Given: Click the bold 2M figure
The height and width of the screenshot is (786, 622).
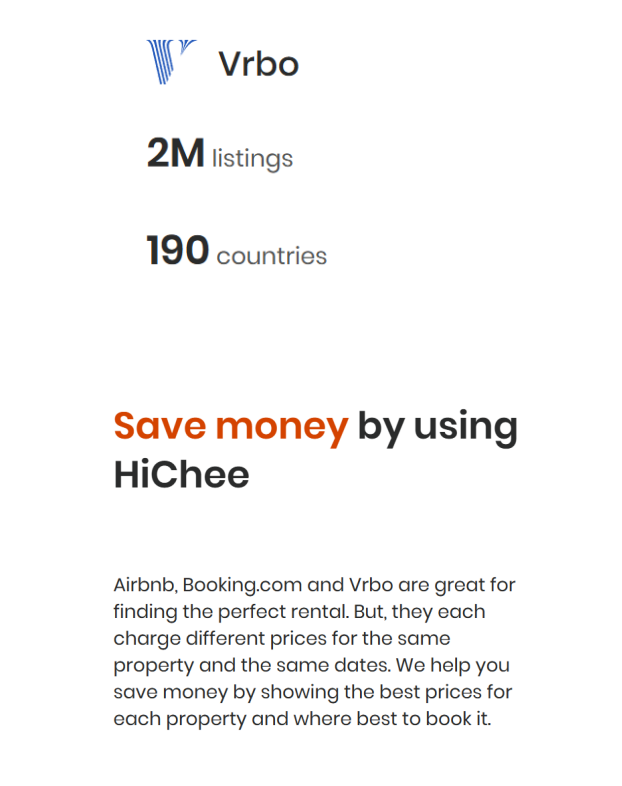Looking at the screenshot, I should [175, 153].
